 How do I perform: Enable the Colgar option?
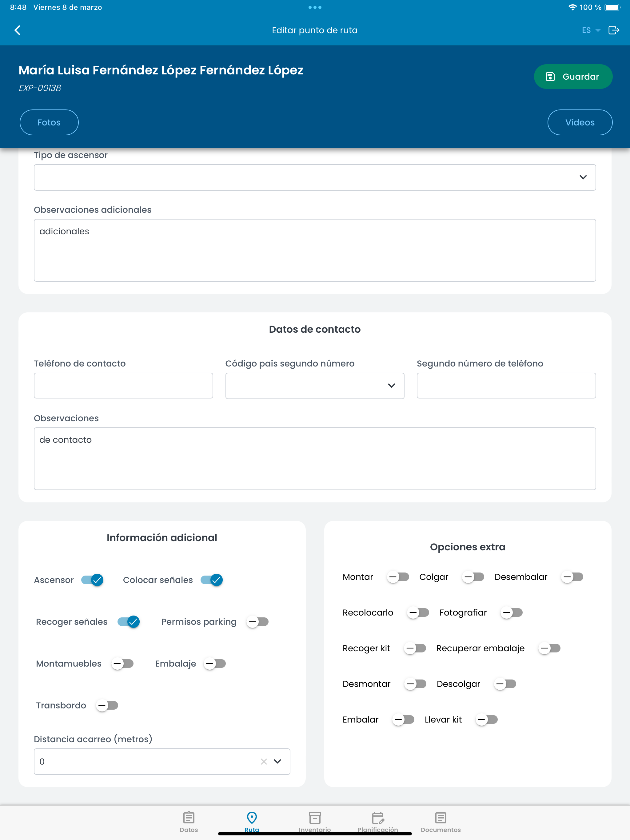pos(473,577)
